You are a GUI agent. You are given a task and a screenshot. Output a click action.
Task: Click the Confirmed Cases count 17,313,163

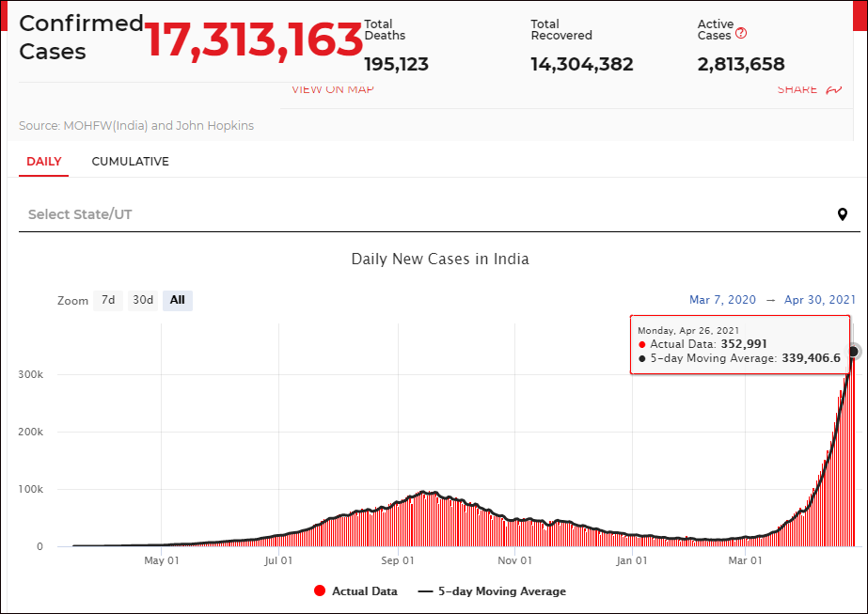[254, 39]
